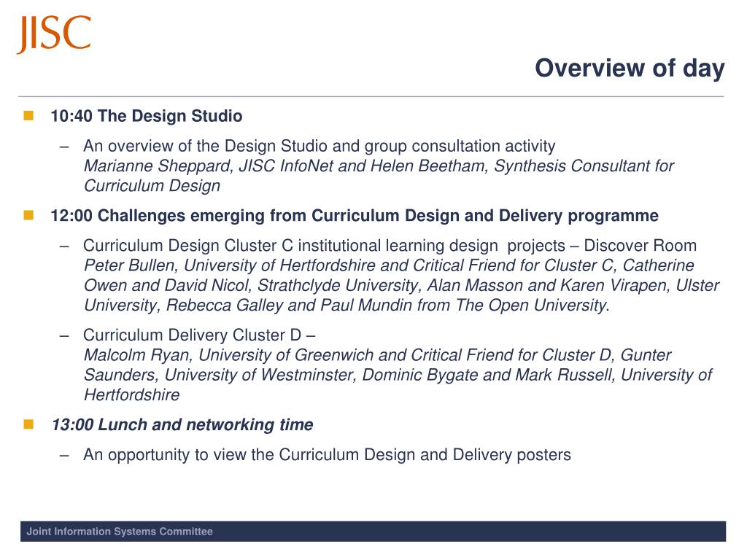Select the 'Overview of day' title
The height and width of the screenshot is (560, 747).
click(x=630, y=68)
